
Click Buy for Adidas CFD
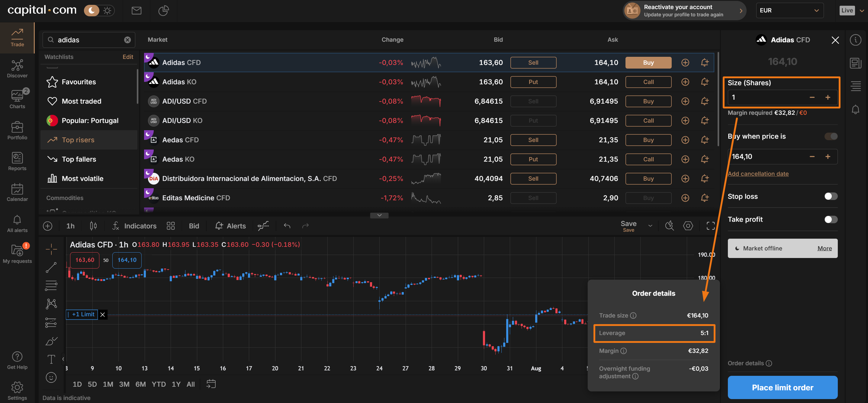648,63
